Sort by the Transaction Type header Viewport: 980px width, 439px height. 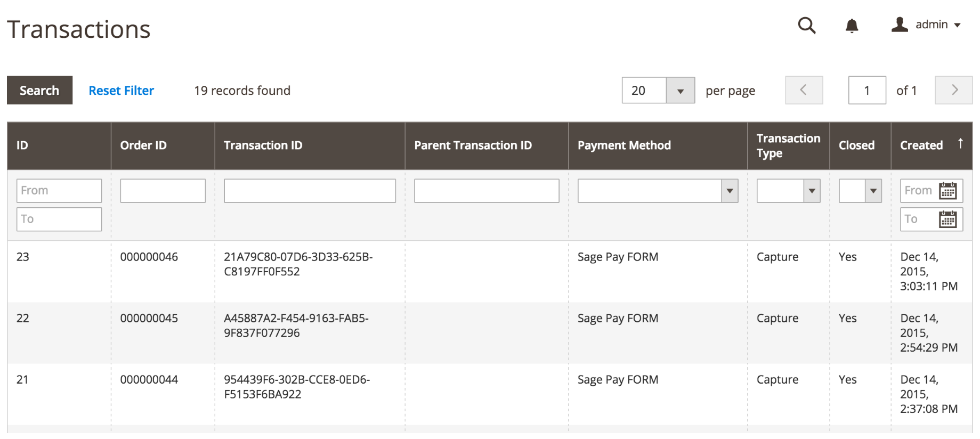click(788, 146)
